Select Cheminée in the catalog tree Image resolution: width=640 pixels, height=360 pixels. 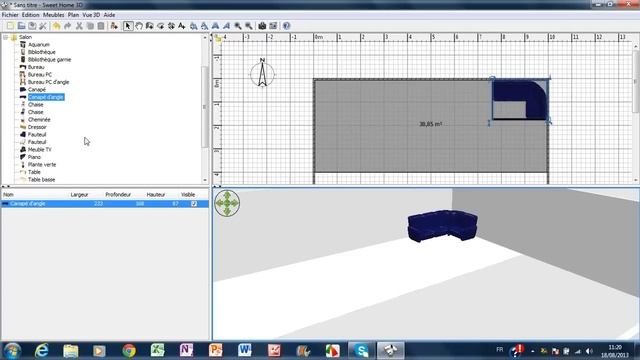[39, 120]
